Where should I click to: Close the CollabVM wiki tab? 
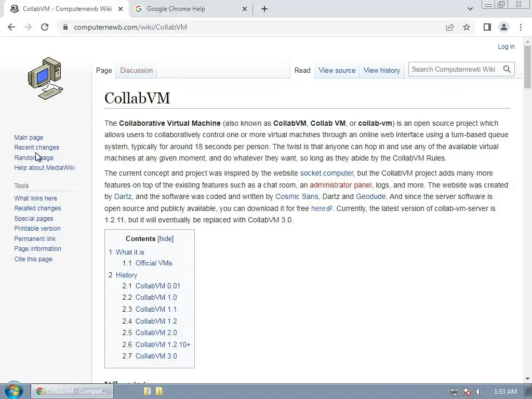point(121,9)
